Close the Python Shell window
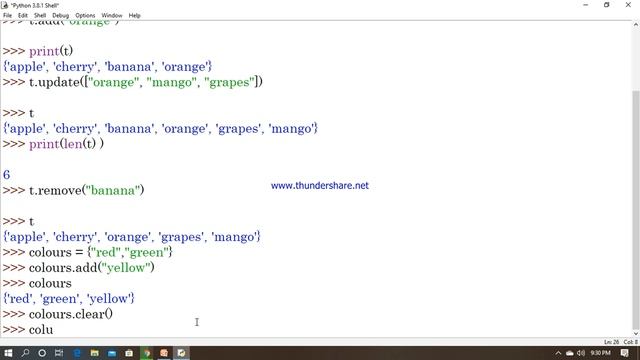 628,5
